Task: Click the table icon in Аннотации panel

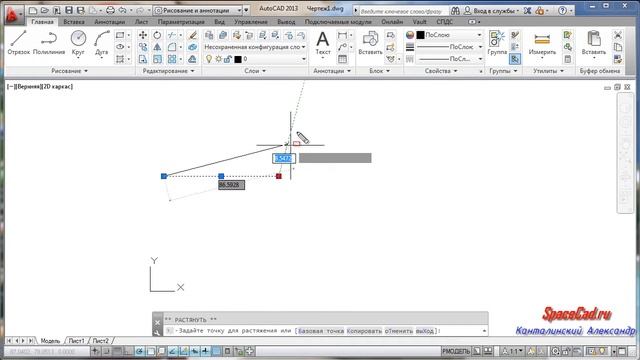Action: [x=342, y=59]
